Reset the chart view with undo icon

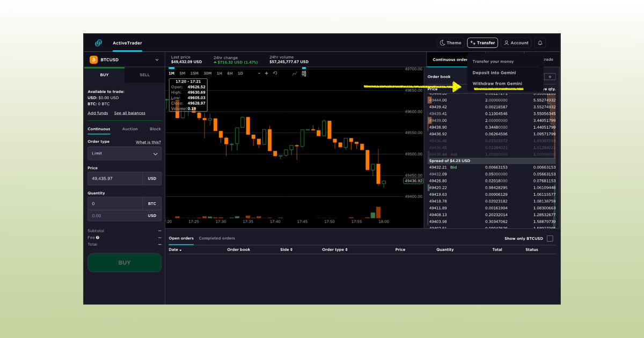275,74
